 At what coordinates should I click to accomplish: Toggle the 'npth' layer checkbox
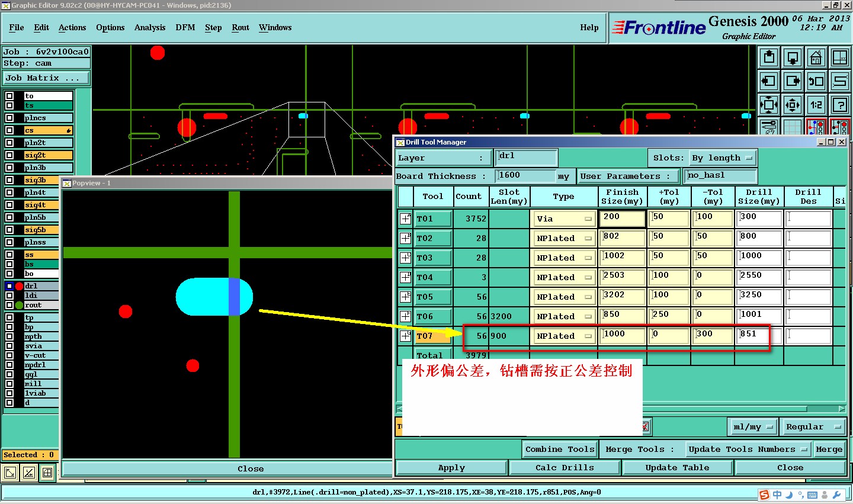tap(9, 336)
